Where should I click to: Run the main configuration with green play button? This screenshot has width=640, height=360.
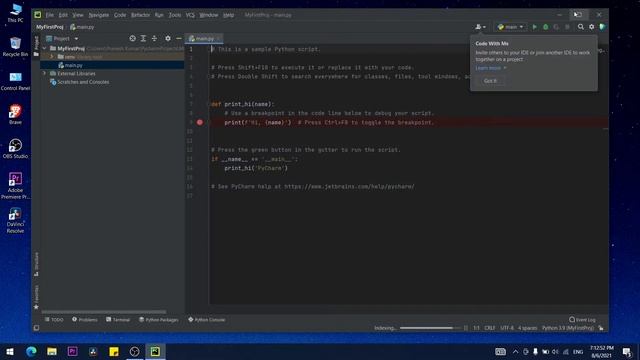[x=535, y=27]
